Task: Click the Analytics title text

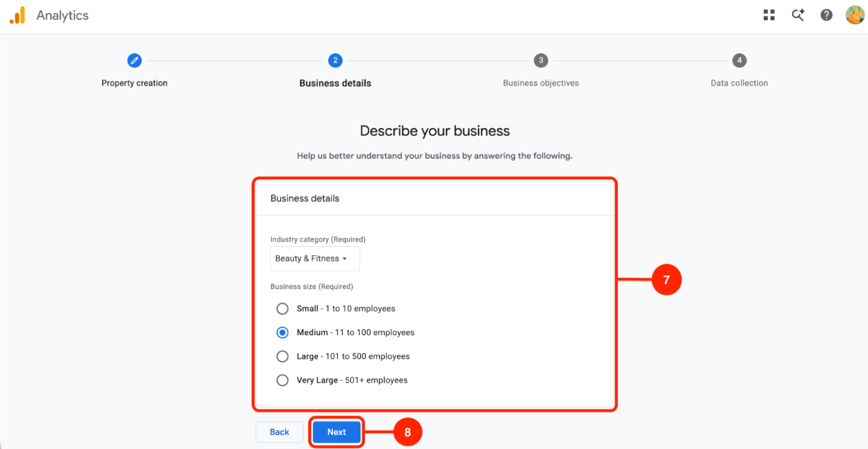Action: tap(62, 16)
